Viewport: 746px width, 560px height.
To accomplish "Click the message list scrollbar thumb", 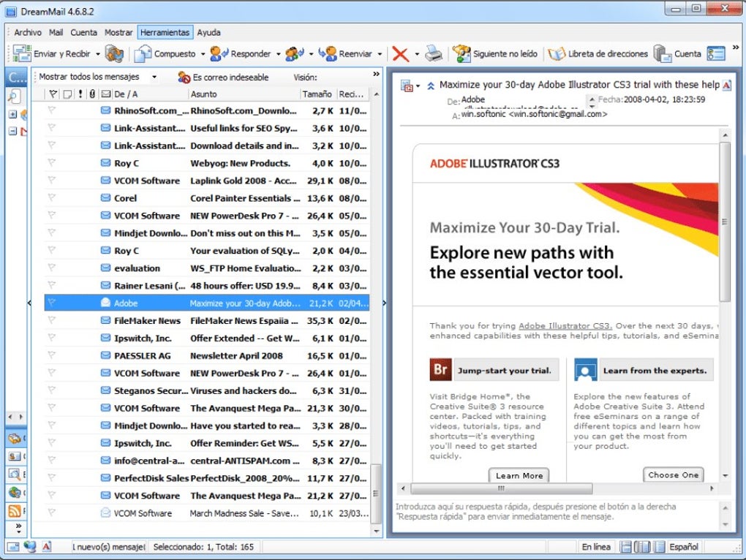I will [x=376, y=493].
